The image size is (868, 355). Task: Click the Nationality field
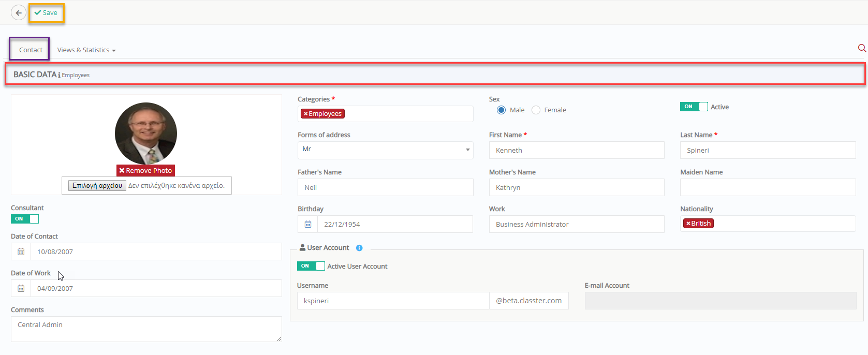(x=768, y=224)
